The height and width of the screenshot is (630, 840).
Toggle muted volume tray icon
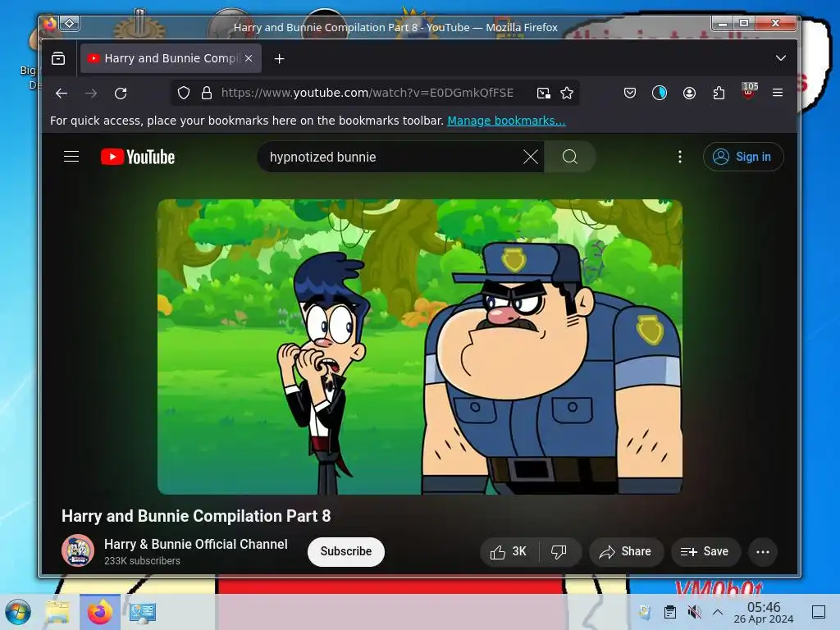point(694,612)
